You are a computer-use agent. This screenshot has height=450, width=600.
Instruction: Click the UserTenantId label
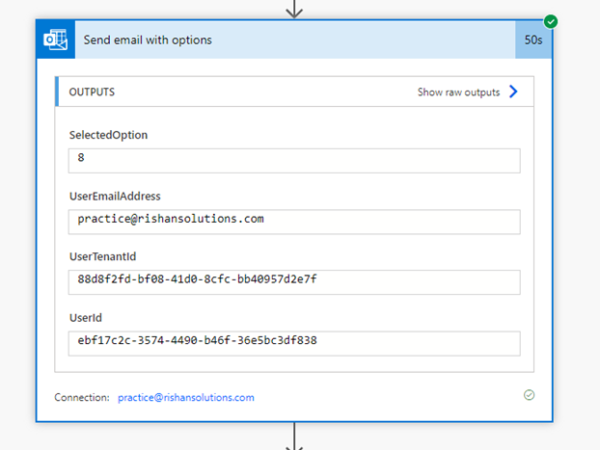[102, 257]
